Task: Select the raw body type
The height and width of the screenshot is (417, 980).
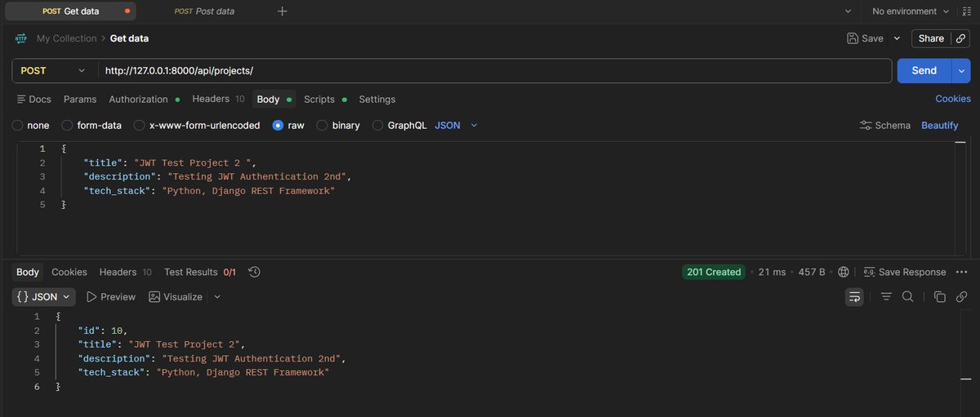Action: 278,126
